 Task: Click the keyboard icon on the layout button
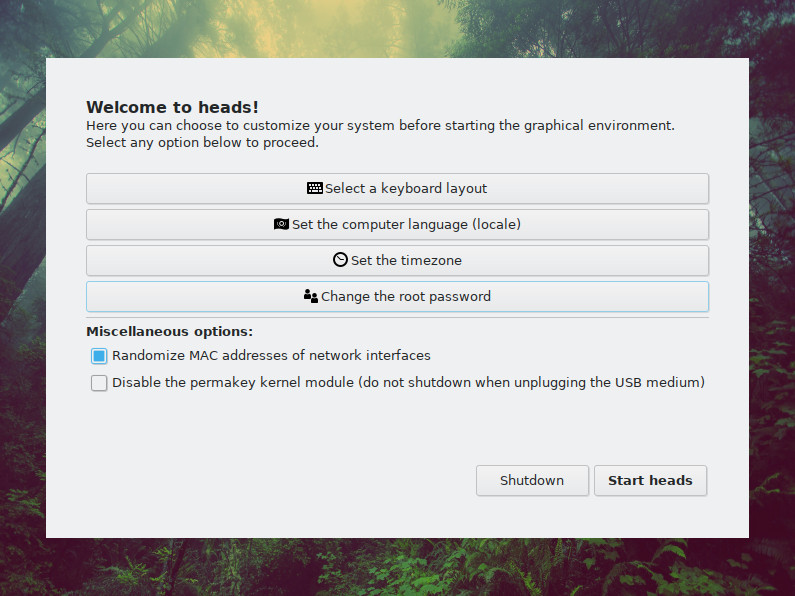coord(314,188)
